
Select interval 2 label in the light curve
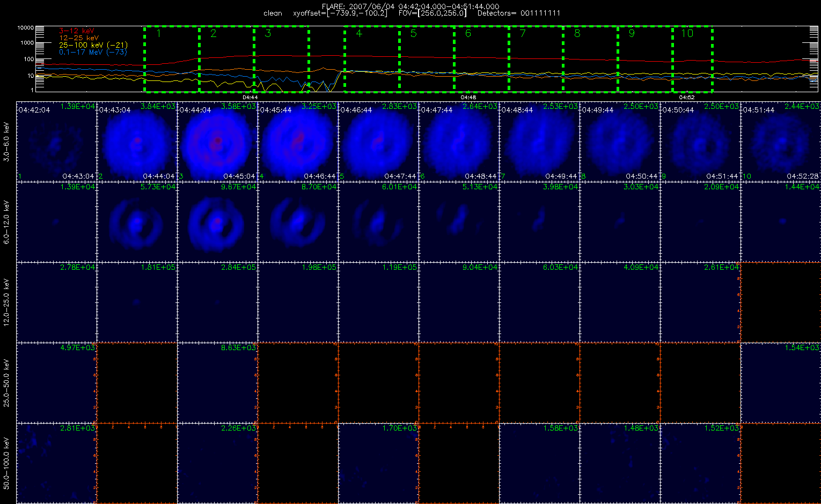214,33
